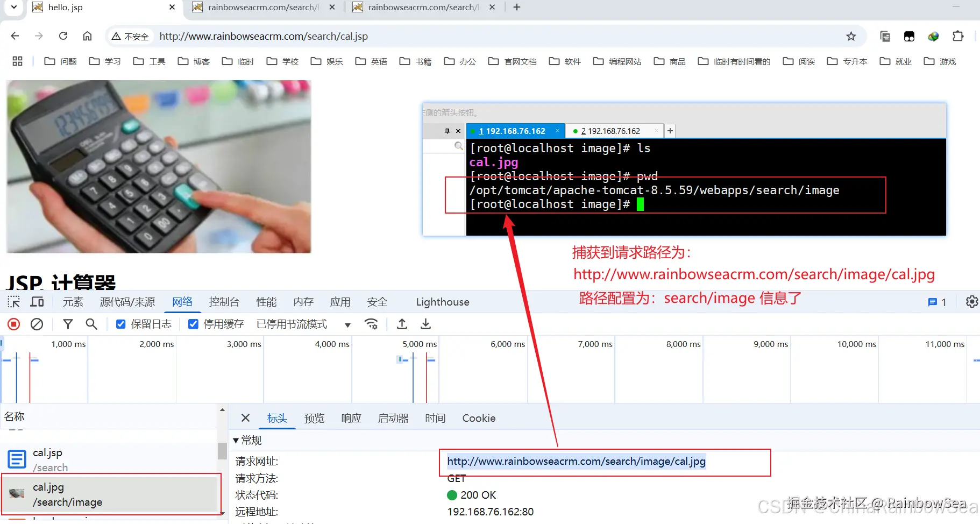Viewport: 980px width, 524px height.
Task: Open a new browser tab
Action: click(517, 7)
